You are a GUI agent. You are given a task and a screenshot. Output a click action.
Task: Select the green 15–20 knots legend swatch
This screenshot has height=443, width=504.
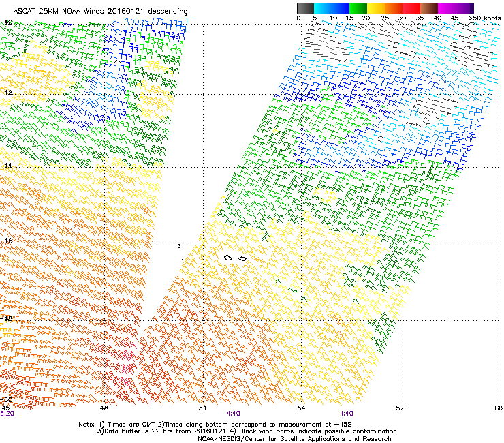click(x=358, y=8)
